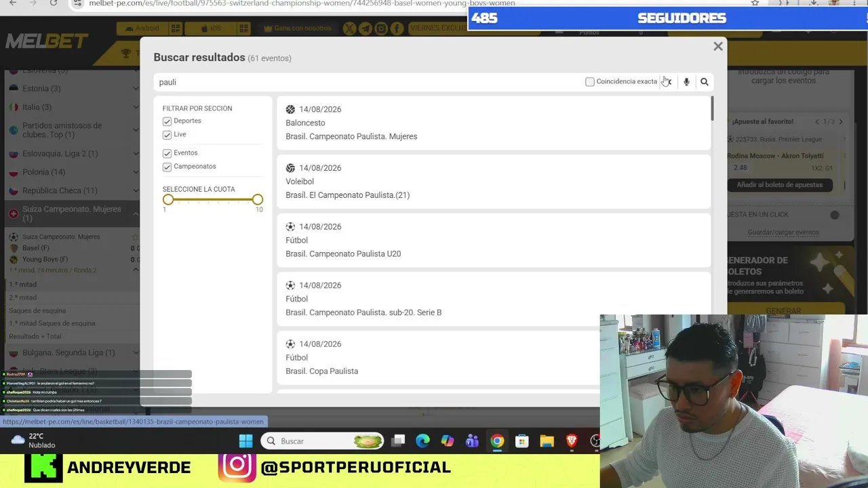Activate the voice search microphone icon
The image size is (868, 488).
click(686, 82)
